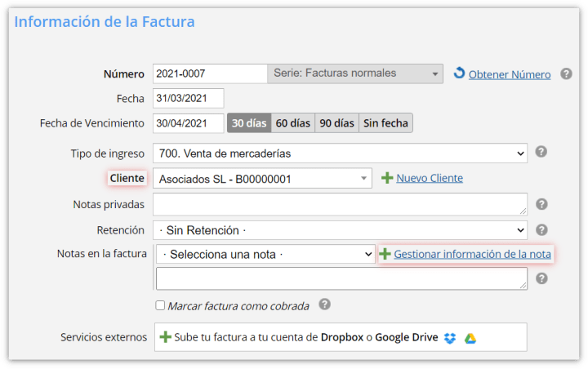588x369 pixels.
Task: Focus the Número field 2021-0007
Action: pos(211,73)
